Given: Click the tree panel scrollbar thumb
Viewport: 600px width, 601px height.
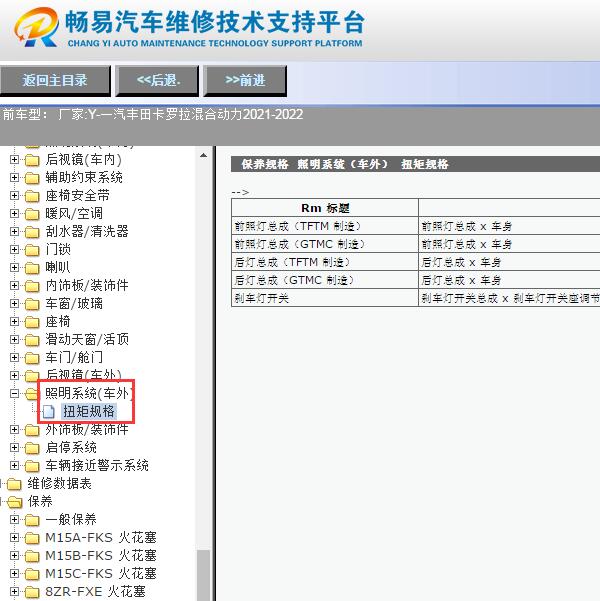Looking at the screenshot, I should [204, 575].
